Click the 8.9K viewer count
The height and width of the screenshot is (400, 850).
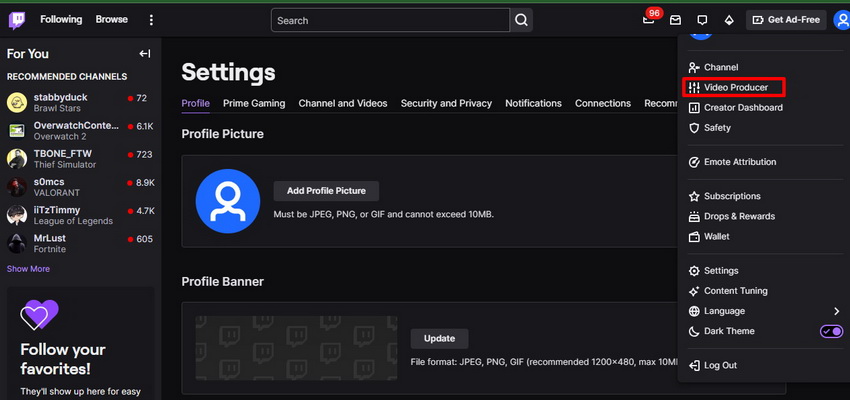pos(145,183)
